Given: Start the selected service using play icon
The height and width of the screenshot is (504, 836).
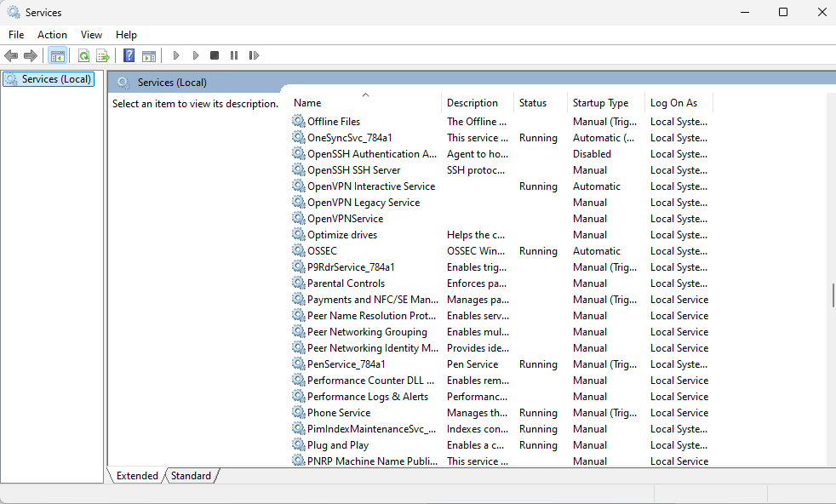Looking at the screenshot, I should (175, 55).
